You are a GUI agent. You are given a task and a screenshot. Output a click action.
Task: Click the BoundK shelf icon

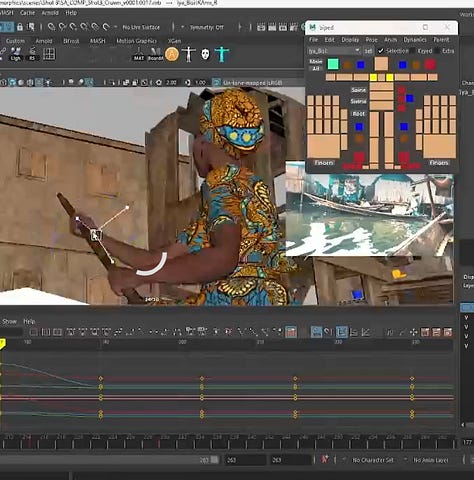click(x=155, y=54)
